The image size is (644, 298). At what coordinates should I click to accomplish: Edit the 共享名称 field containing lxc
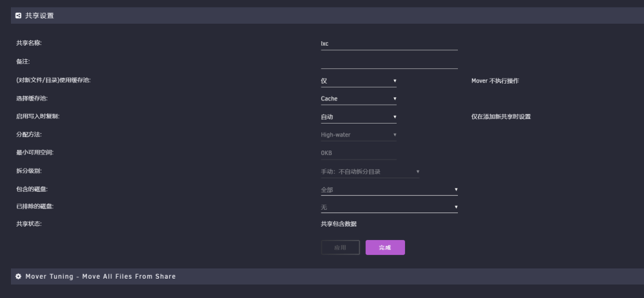pos(389,44)
